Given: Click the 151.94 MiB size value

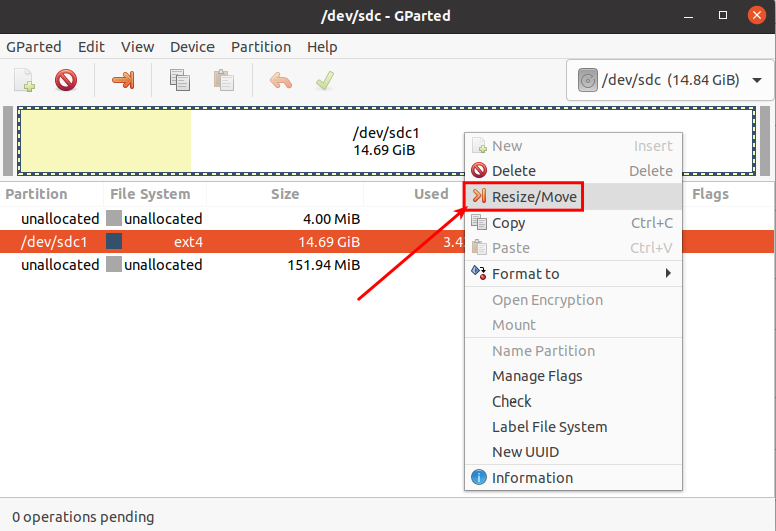Looking at the screenshot, I should (x=324, y=265).
